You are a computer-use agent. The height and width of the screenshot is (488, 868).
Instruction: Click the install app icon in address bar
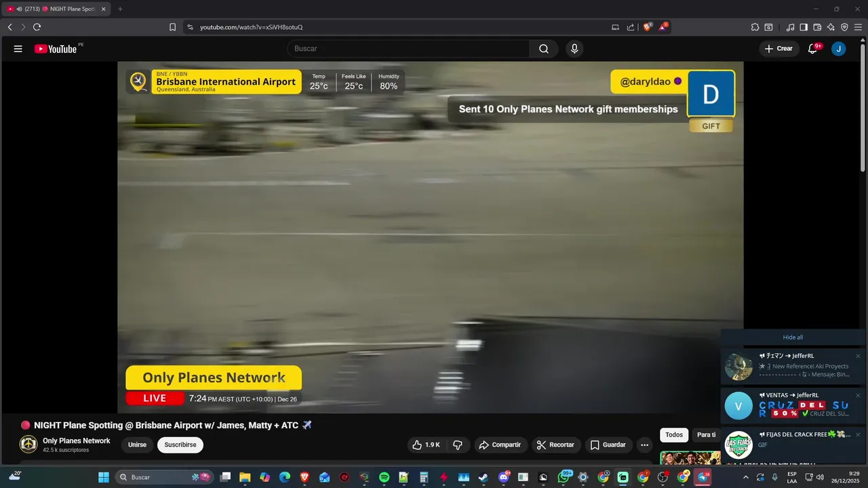[615, 27]
